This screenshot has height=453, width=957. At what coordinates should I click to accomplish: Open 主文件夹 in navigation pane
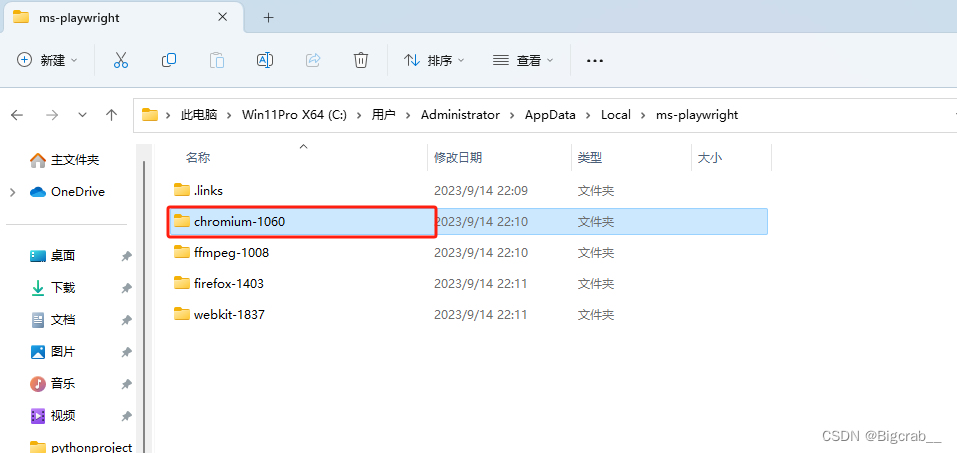(65, 160)
